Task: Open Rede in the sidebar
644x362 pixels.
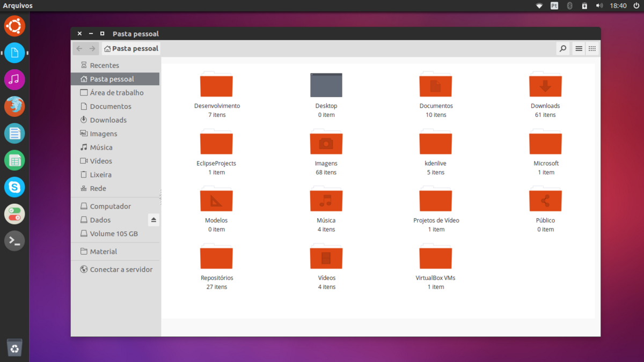Action: coord(115,188)
